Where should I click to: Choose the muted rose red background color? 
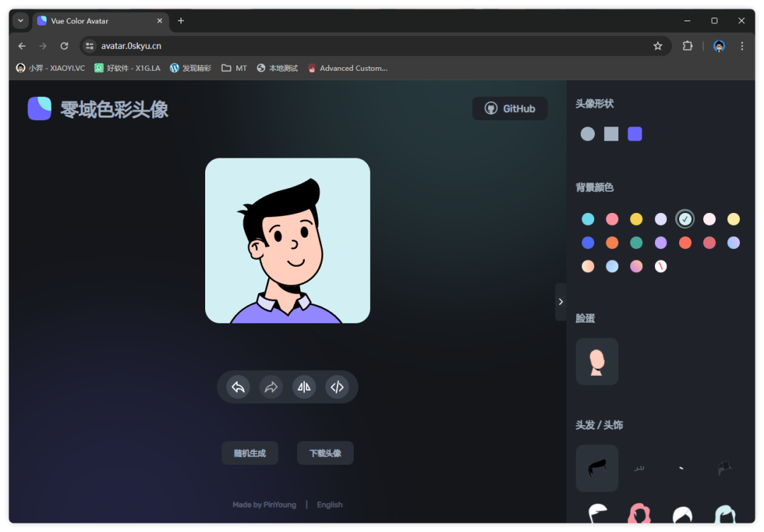[710, 243]
